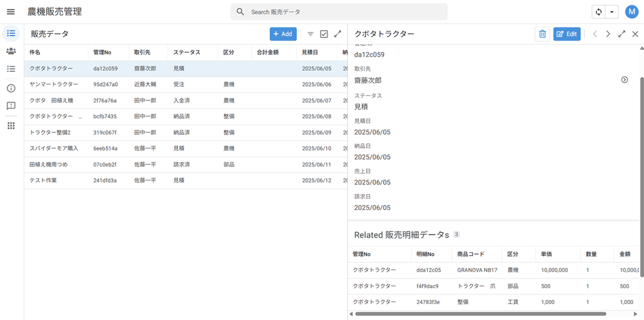The image size is (644, 320).
Task: Click horizontal scrollbar under related table
Action: (x=481, y=314)
